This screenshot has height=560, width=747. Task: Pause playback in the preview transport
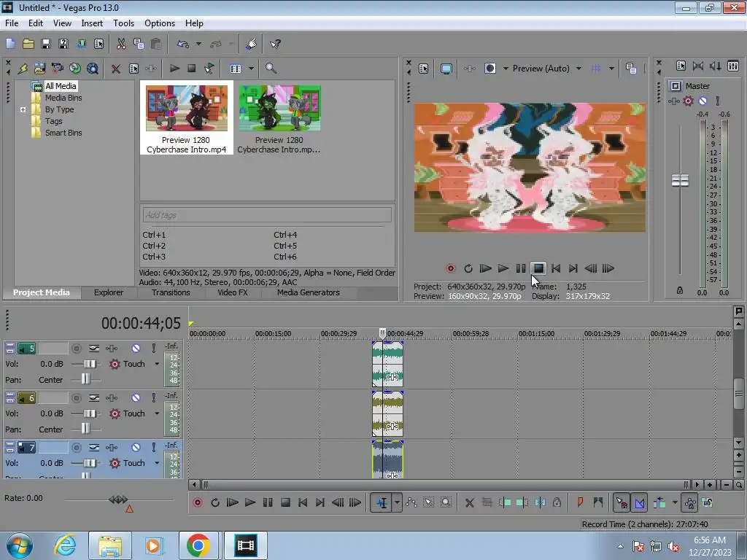[521, 268]
